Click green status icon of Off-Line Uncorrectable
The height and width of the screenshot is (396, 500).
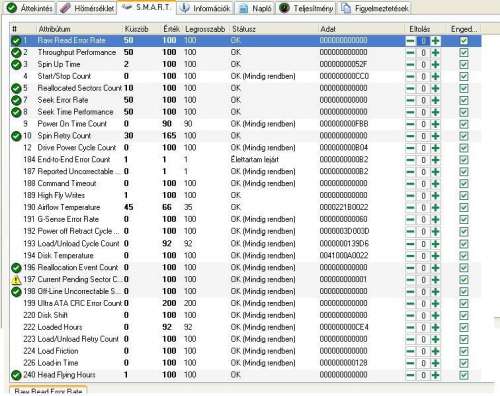[16, 292]
